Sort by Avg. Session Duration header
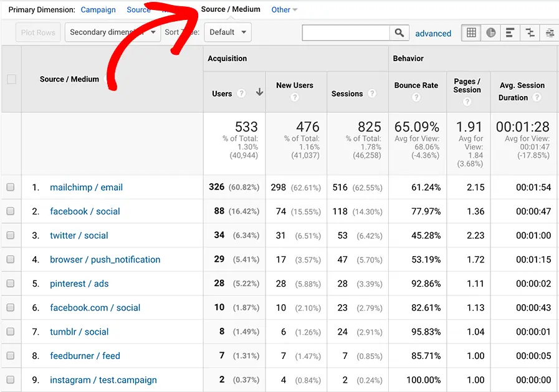Viewport: 559px width, 392px height. tap(522, 91)
